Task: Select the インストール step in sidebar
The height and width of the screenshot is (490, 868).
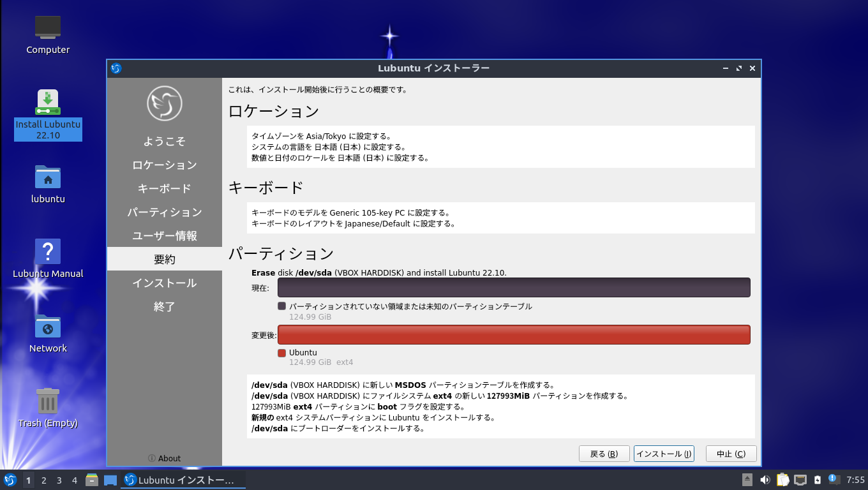Action: click(x=165, y=283)
